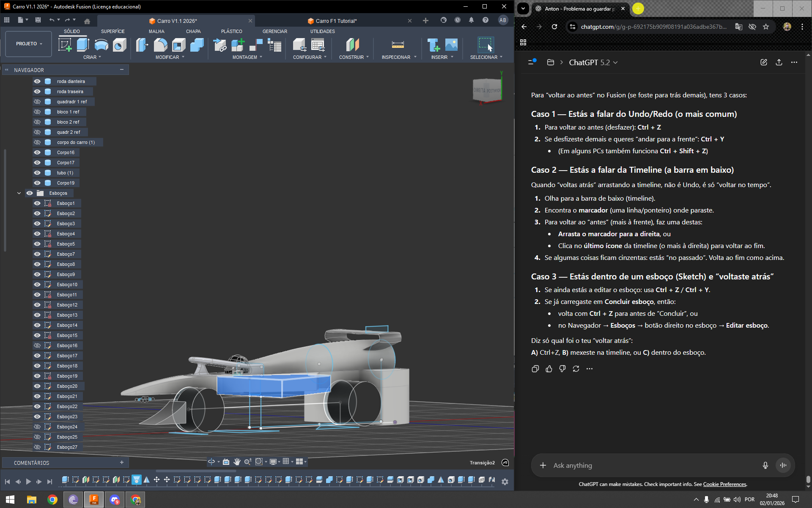The image size is (812, 508).
Task: Open the SELECIONAR dropdown menu
Action: pyautogui.click(x=486, y=57)
